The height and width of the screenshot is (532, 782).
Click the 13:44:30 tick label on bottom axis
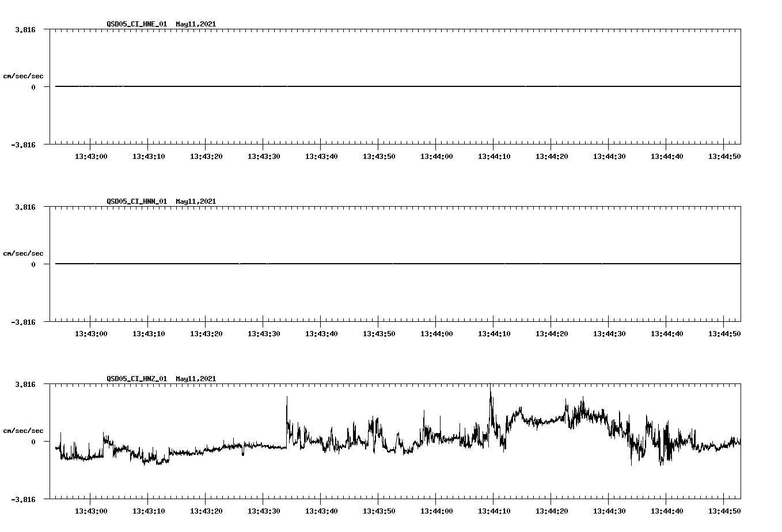(610, 510)
